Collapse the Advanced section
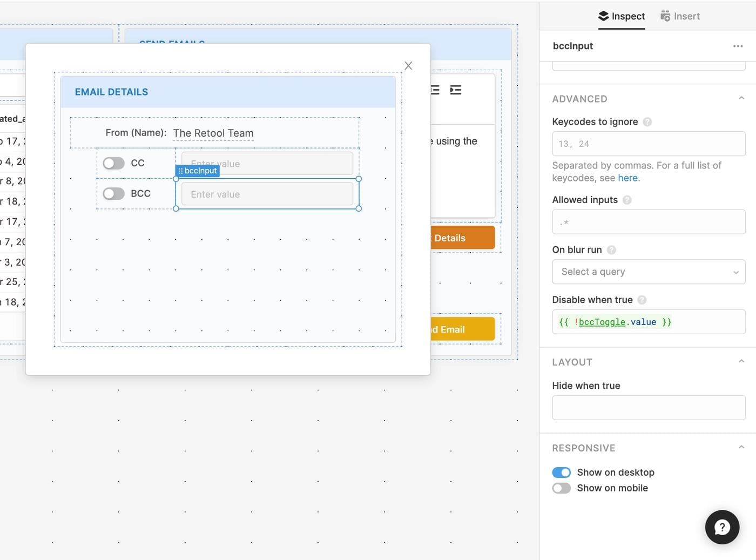This screenshot has height=560, width=756. pos(741,98)
